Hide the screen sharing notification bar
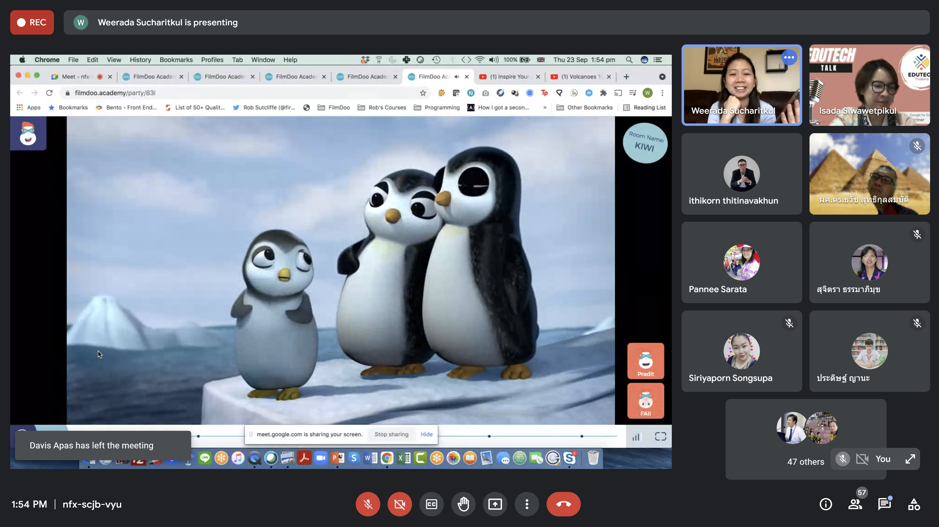This screenshot has height=527, width=939. tap(426, 434)
